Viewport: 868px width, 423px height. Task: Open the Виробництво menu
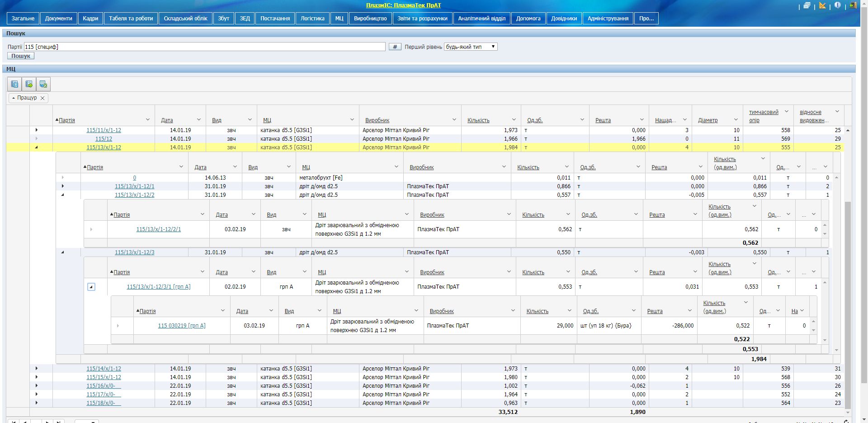pos(370,19)
